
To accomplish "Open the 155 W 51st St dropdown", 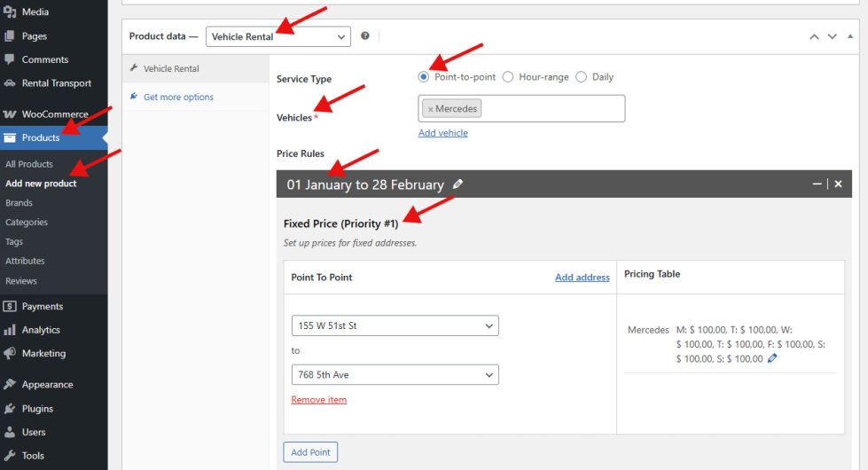I will [395, 325].
